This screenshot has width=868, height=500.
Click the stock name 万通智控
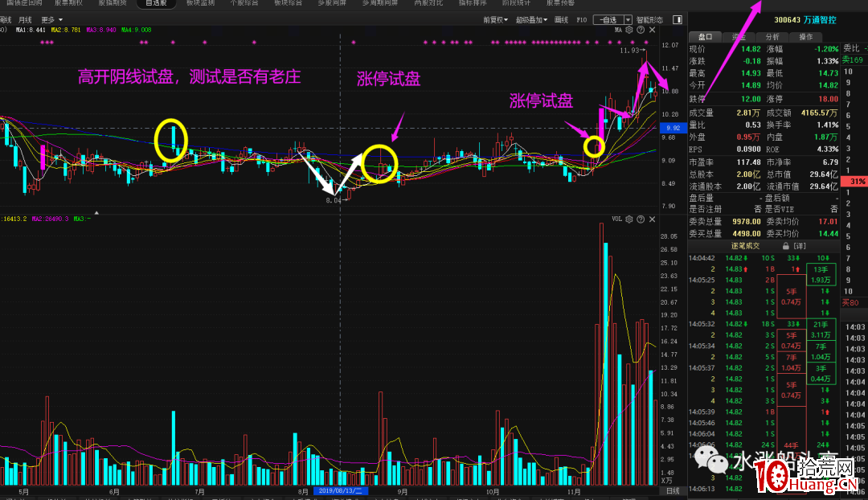820,20
